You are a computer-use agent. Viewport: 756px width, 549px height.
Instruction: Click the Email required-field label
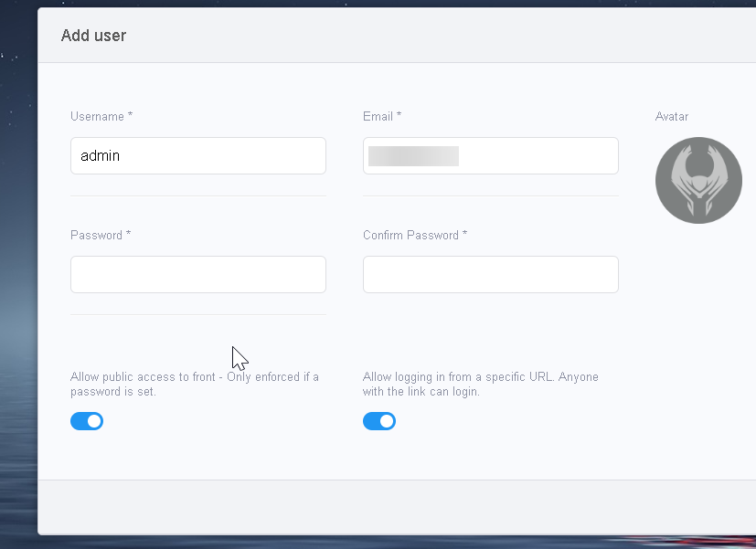[x=381, y=116]
